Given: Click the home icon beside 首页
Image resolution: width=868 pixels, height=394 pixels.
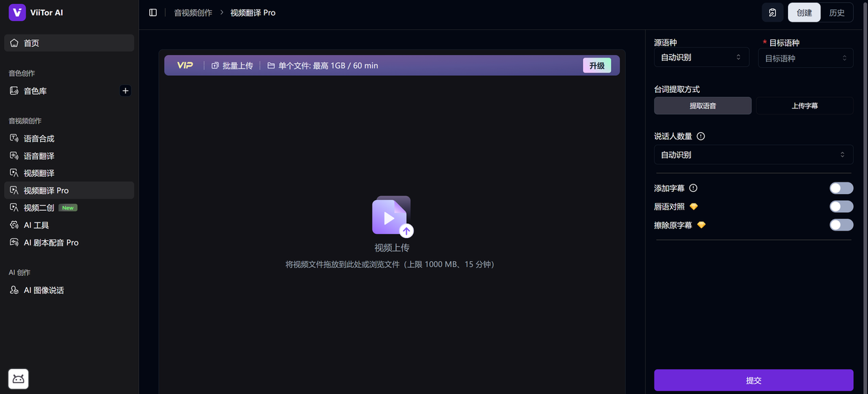Looking at the screenshot, I should (x=14, y=43).
